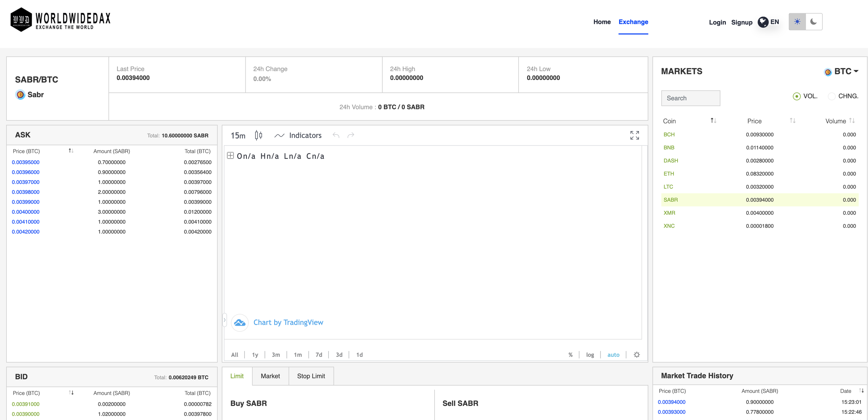Switch to the Stop Limit tab
868x420 pixels.
(311, 376)
